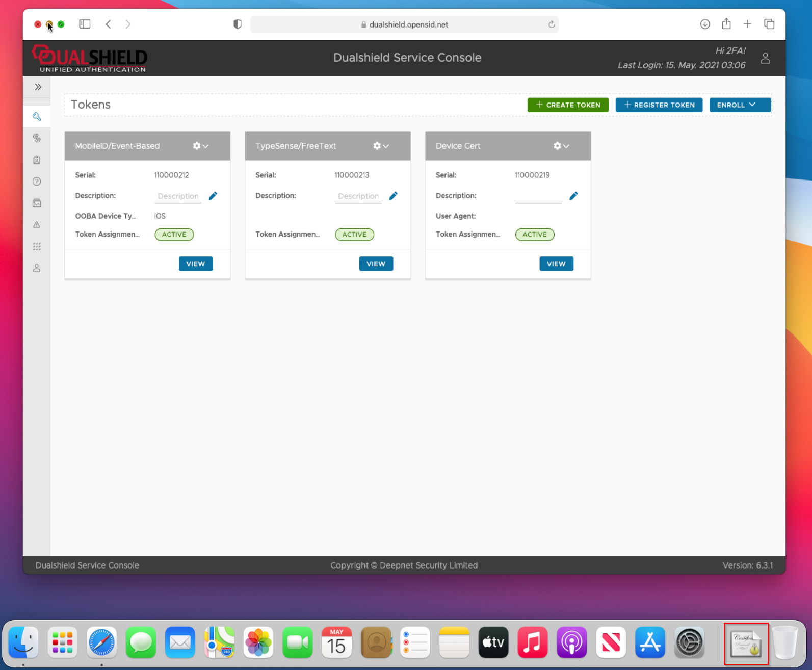This screenshot has height=670, width=812.
Task: Open gear menu on TypeSense/FreeText card
Action: coord(381,146)
